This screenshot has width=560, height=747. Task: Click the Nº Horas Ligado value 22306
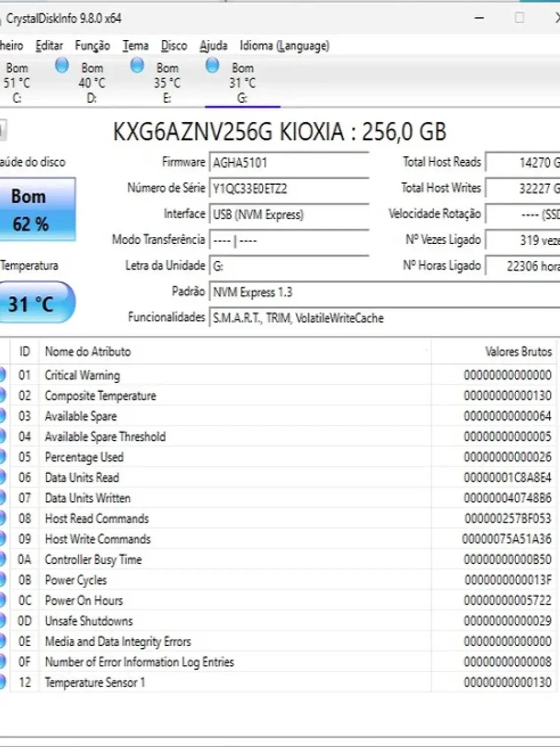pyautogui.click(x=523, y=266)
